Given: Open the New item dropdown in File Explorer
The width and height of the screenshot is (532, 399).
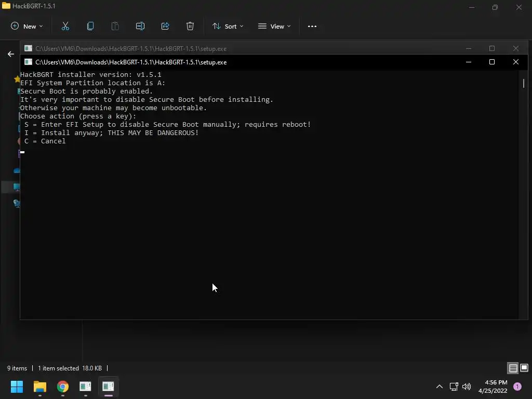Looking at the screenshot, I should tap(27, 26).
